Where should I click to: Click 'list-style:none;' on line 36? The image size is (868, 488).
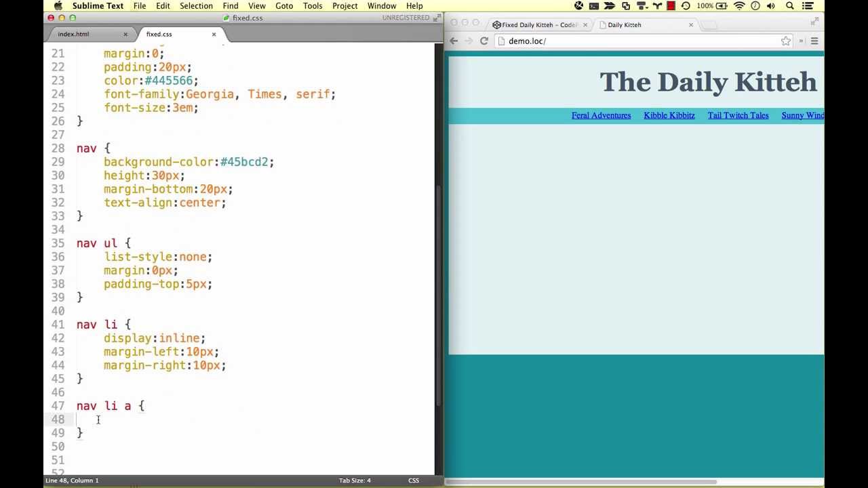pyautogui.click(x=158, y=257)
